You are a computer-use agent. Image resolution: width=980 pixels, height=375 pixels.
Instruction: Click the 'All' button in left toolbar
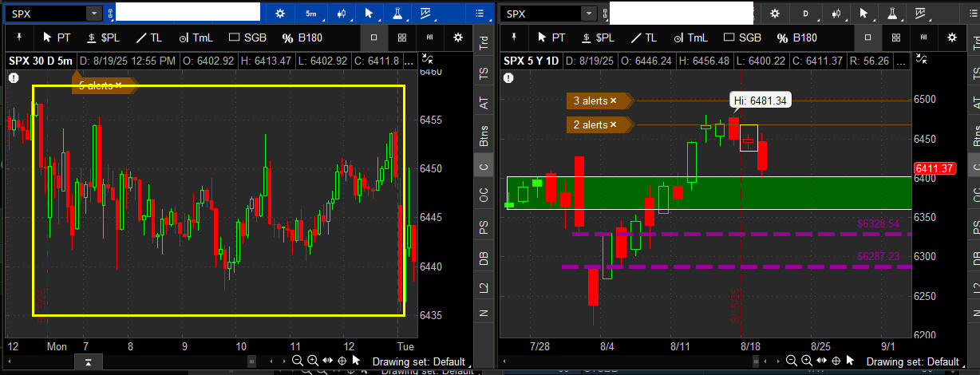[x=429, y=37]
